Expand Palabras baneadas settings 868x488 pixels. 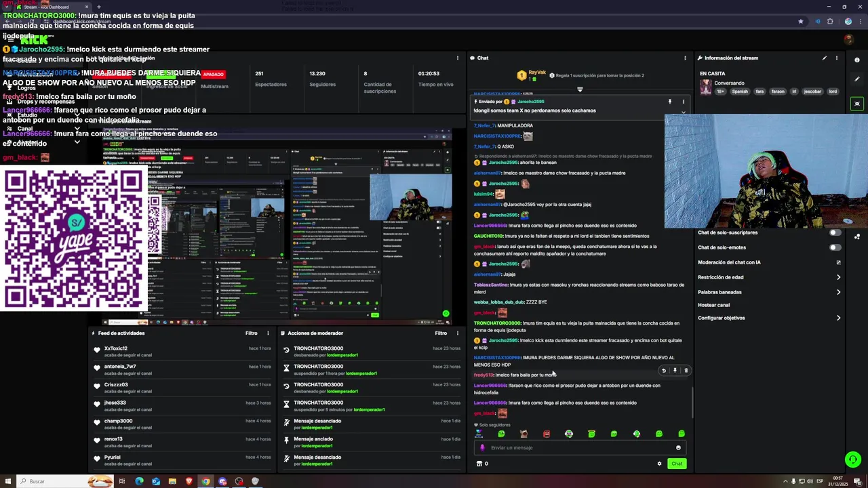838,292
